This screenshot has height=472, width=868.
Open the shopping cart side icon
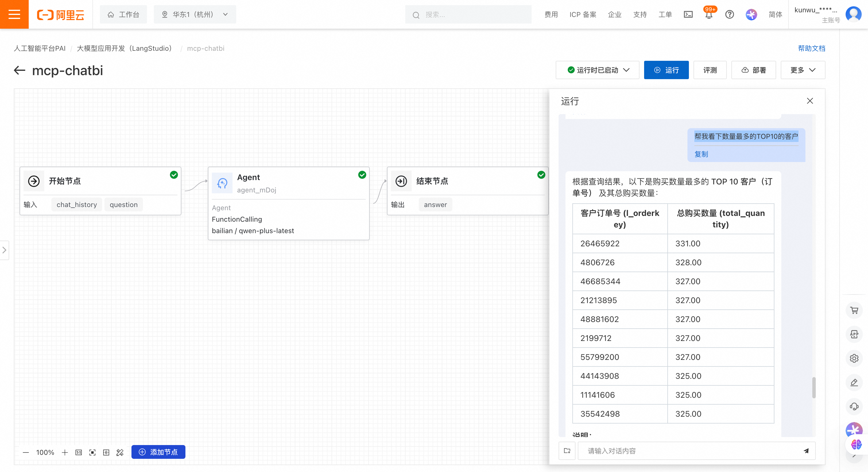(x=854, y=310)
